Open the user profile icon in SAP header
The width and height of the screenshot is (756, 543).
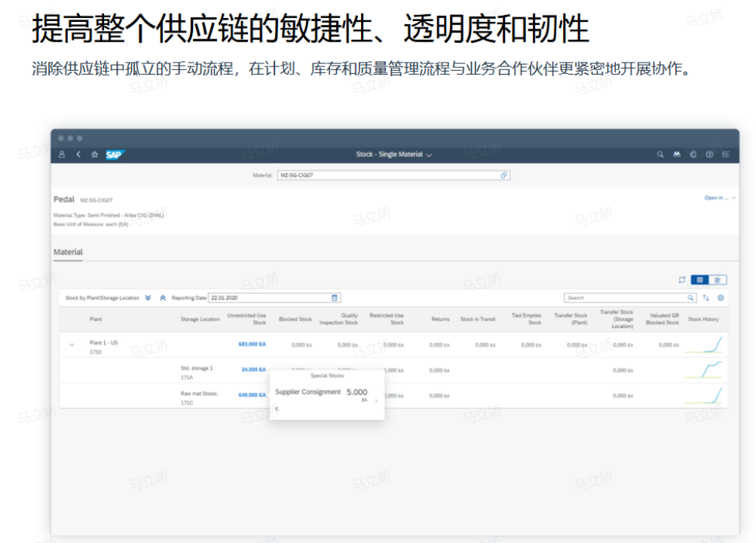[x=62, y=155]
